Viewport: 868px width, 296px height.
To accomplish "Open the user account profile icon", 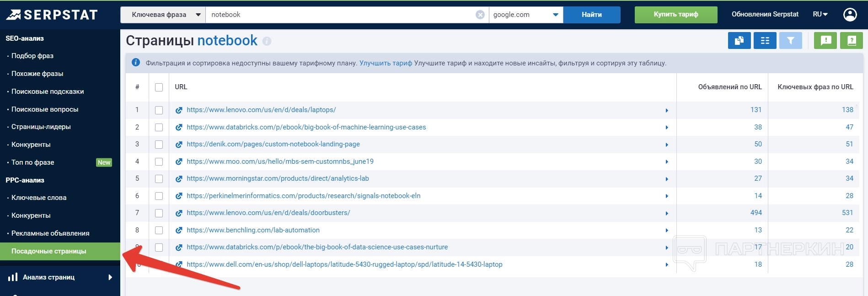I will click(x=850, y=15).
